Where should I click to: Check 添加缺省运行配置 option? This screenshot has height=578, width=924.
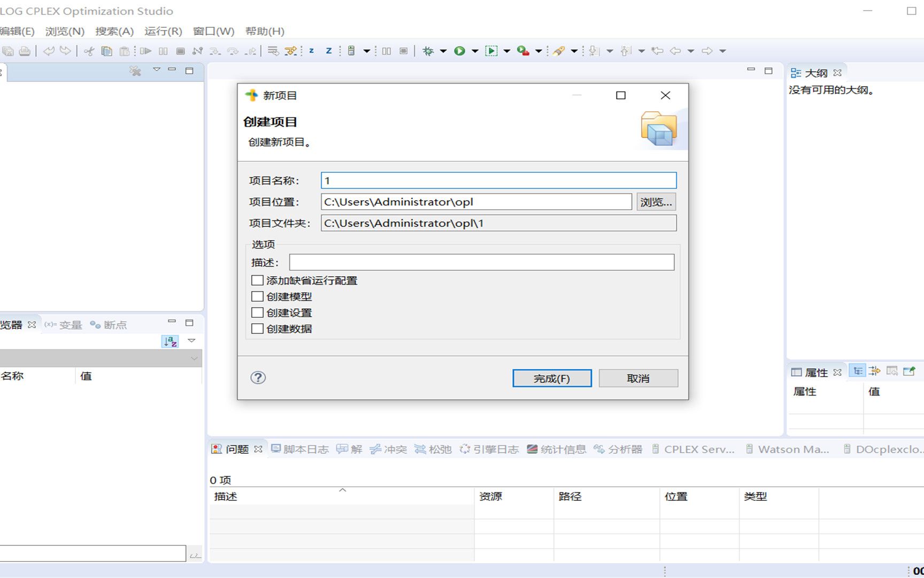pos(257,280)
